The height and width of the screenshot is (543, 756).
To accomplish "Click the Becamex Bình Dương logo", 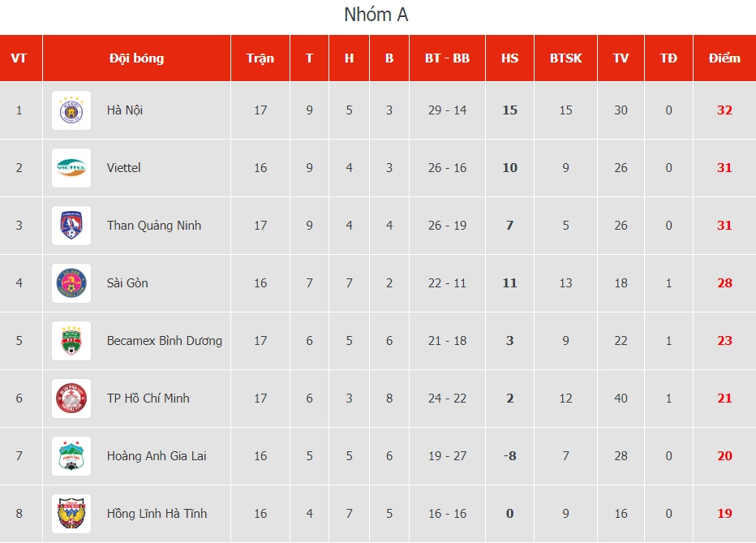I will click(71, 341).
